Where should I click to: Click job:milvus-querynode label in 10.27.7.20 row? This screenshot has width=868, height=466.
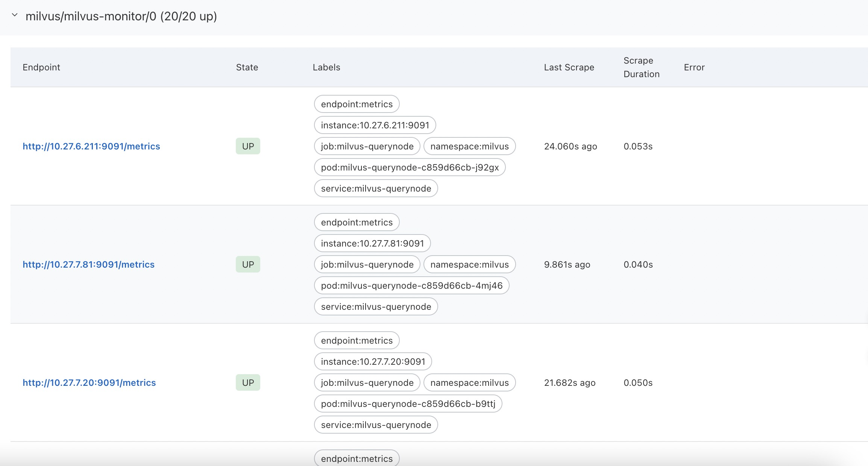[x=367, y=382]
